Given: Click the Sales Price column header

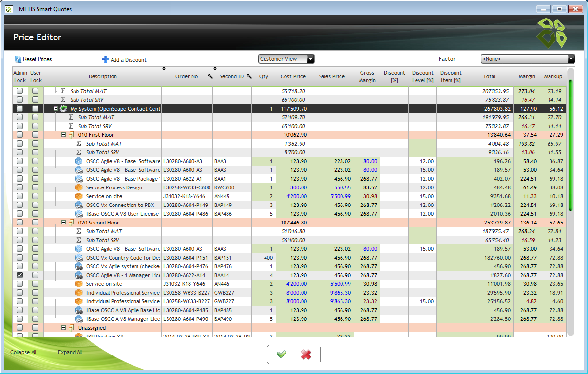Looking at the screenshot, I should [x=332, y=76].
